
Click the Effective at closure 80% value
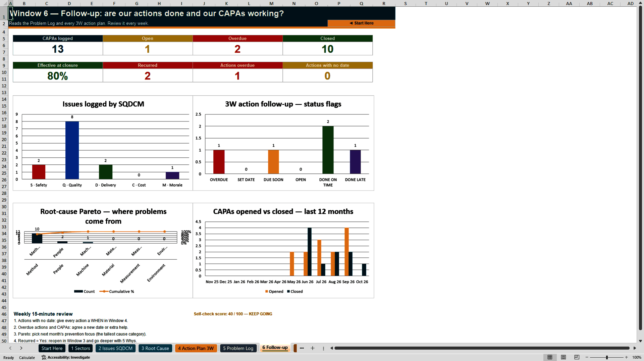point(58,76)
